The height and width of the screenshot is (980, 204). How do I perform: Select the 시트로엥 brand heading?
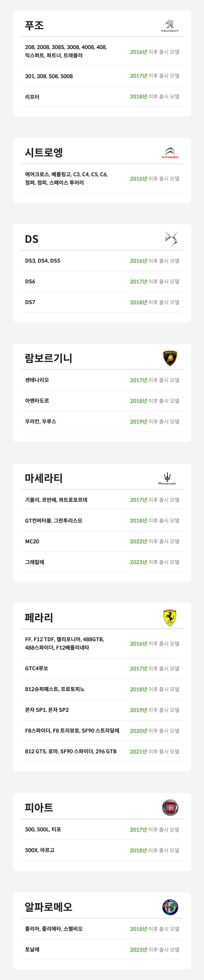(x=44, y=153)
